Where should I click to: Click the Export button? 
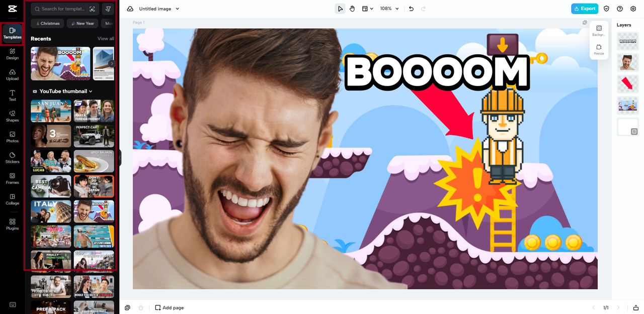coord(585,9)
